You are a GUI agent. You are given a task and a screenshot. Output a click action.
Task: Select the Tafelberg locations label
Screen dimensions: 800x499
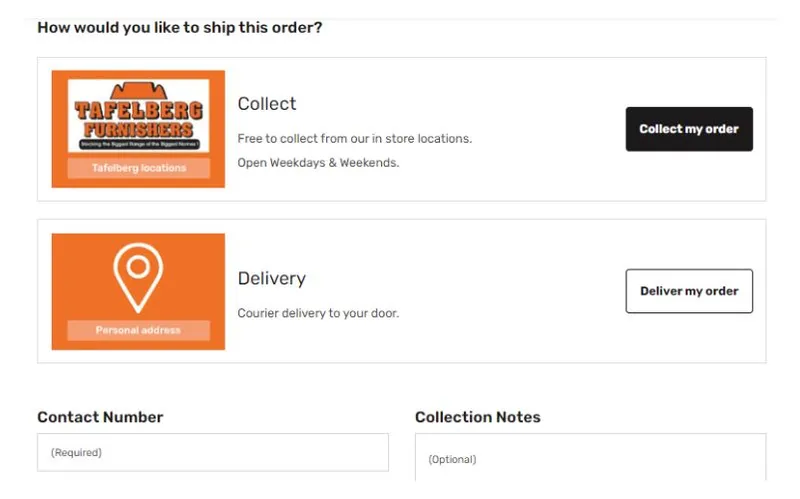coord(138,168)
